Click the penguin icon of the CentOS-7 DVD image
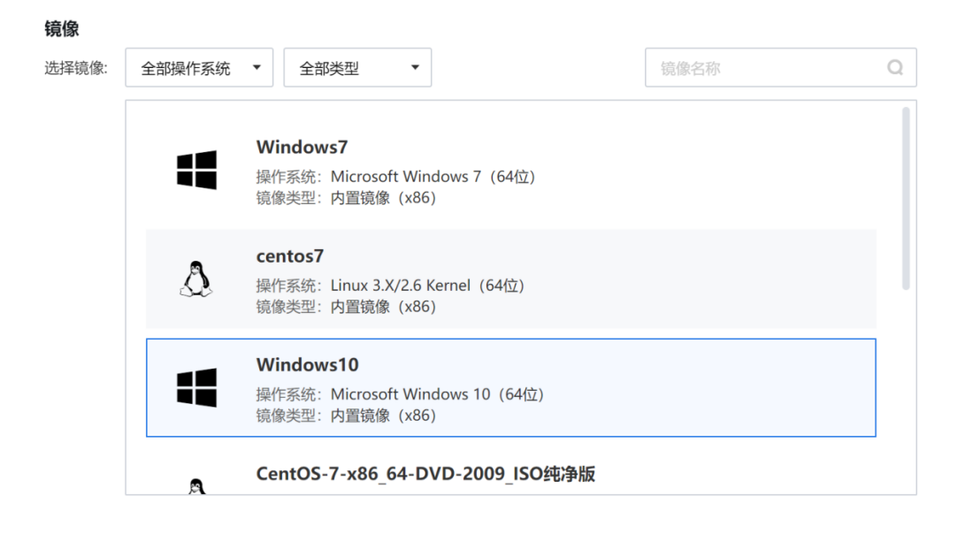The image size is (980, 534). tap(196, 486)
